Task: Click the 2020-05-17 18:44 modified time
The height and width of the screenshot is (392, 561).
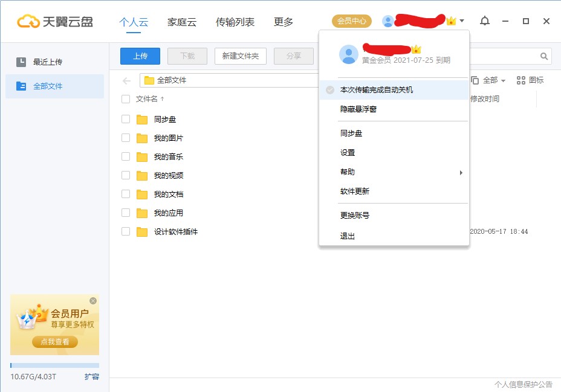Action: click(x=499, y=231)
